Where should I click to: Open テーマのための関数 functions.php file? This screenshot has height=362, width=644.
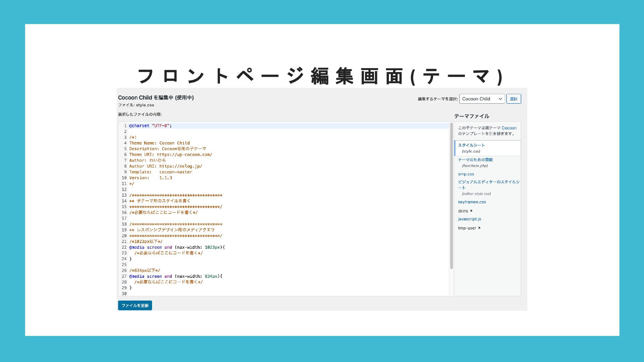(x=475, y=160)
